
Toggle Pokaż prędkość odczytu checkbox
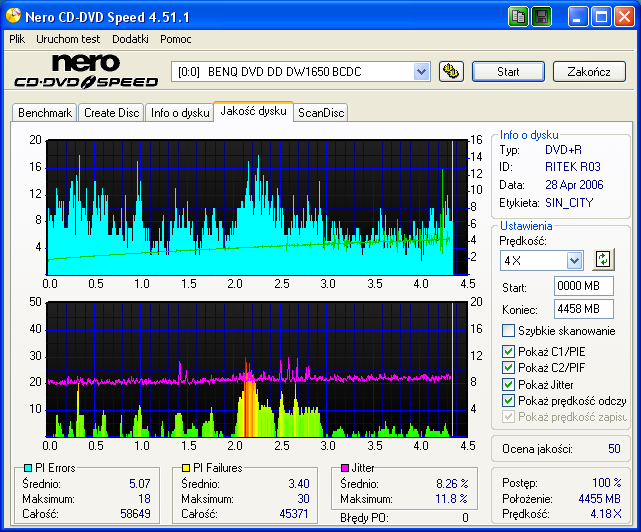[x=508, y=401]
